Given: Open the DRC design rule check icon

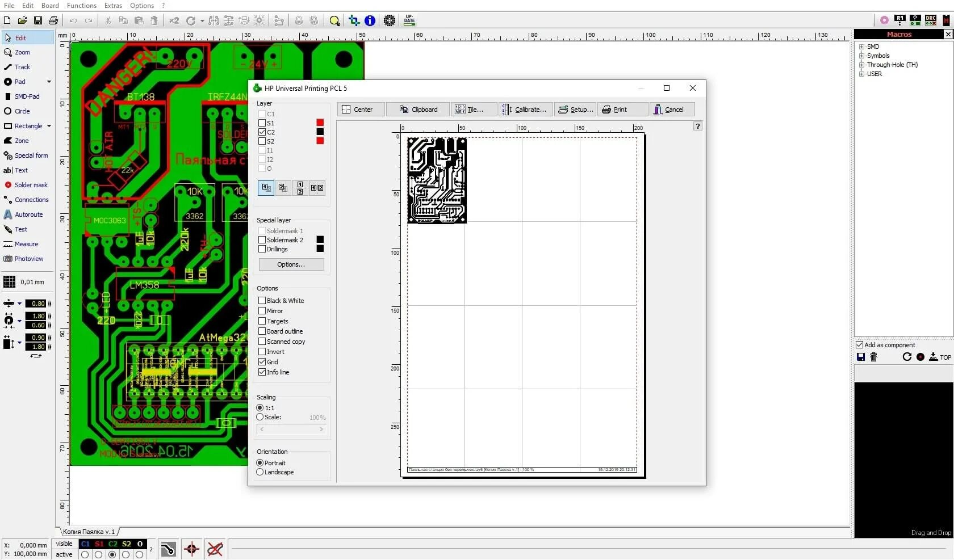Looking at the screenshot, I should click(931, 20).
